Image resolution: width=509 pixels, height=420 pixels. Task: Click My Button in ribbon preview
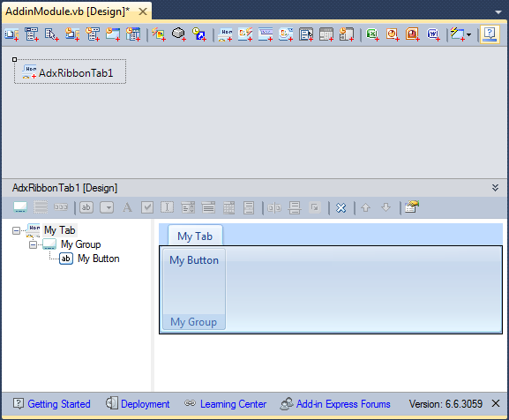coord(194,260)
